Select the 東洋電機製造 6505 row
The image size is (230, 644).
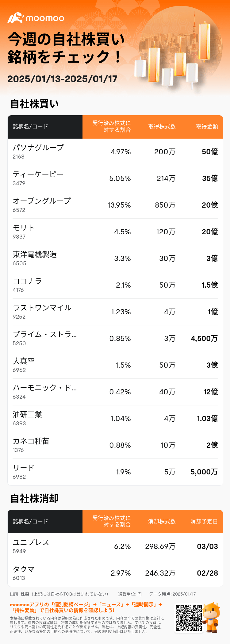pyautogui.click(x=115, y=259)
